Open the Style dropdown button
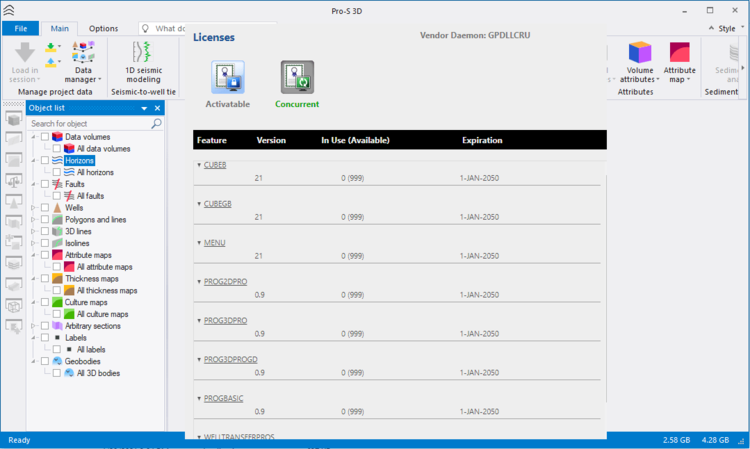 (722, 29)
